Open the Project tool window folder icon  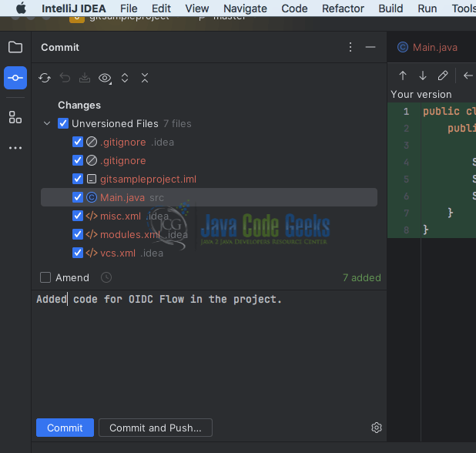[15, 47]
